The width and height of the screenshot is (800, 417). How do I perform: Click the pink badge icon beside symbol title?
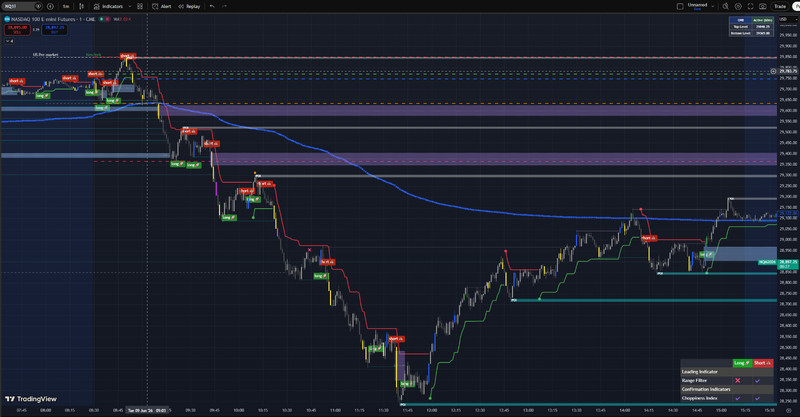pos(108,19)
